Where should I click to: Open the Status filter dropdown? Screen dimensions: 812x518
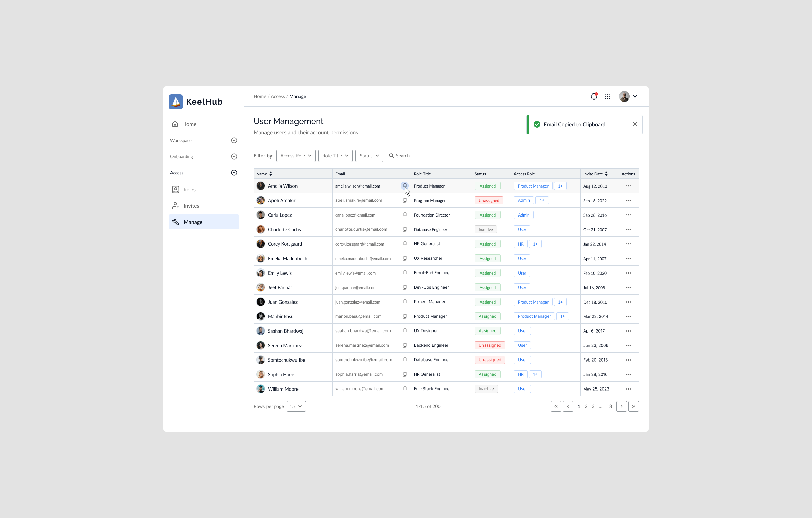(369, 156)
